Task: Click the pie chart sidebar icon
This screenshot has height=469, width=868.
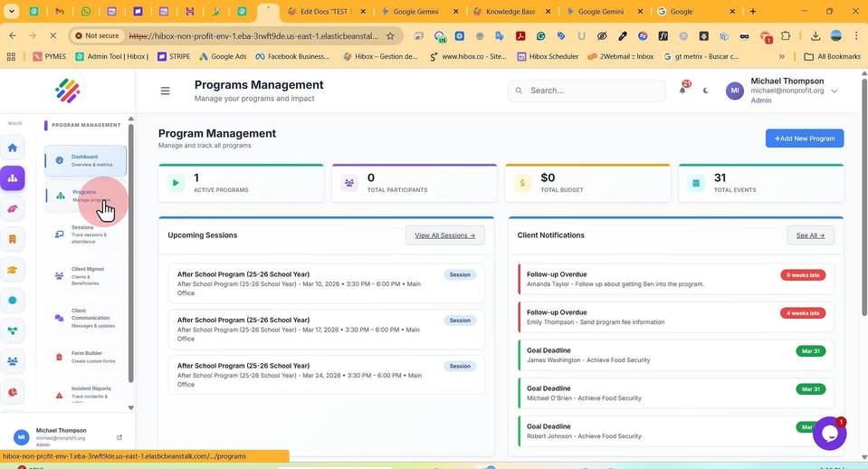Action: pos(12,392)
